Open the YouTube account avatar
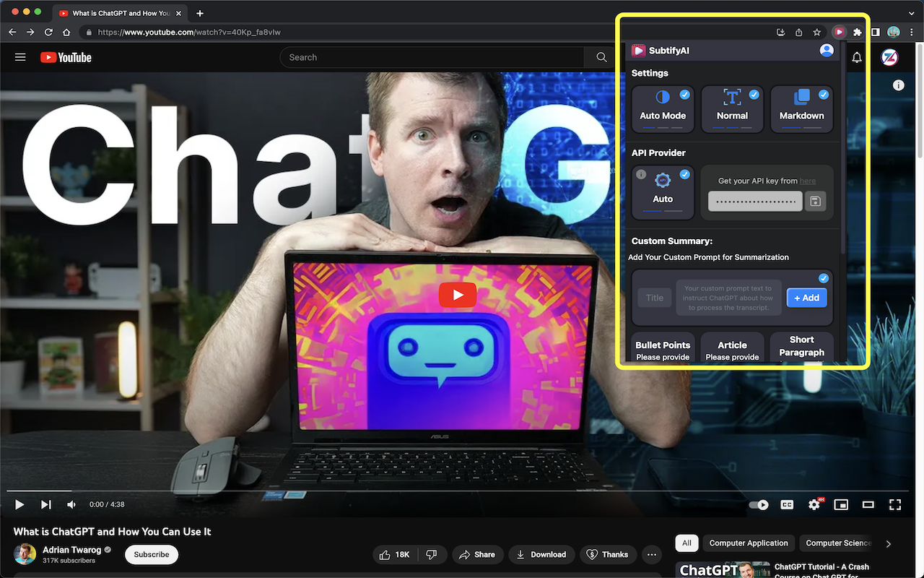The image size is (924, 578). coord(889,57)
